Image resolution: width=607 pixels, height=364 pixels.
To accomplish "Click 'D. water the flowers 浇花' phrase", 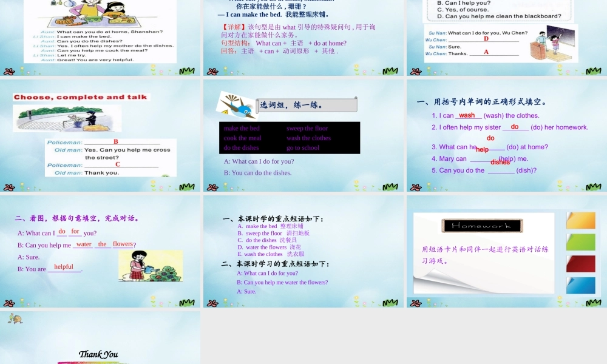I will pyautogui.click(x=269, y=247).
